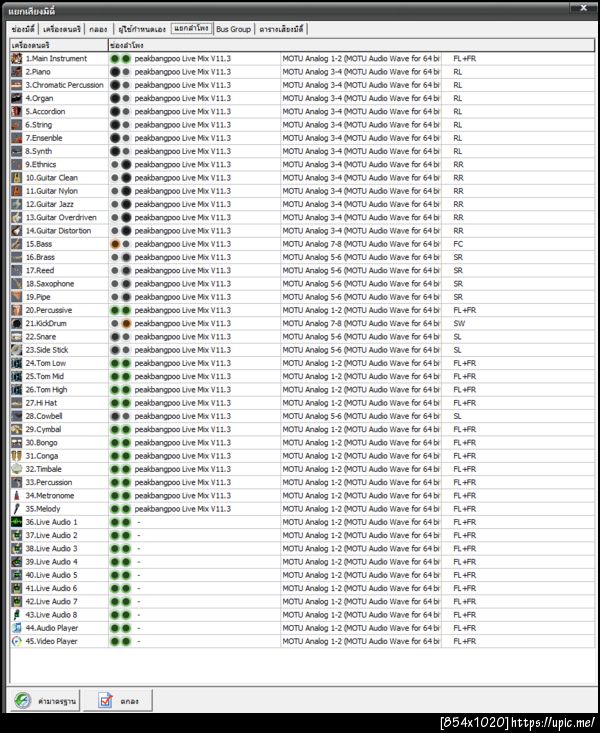Switch to the ผู้ใช้กำหนดเอง tab
Viewport: 600px width, 733px height.
point(142,29)
